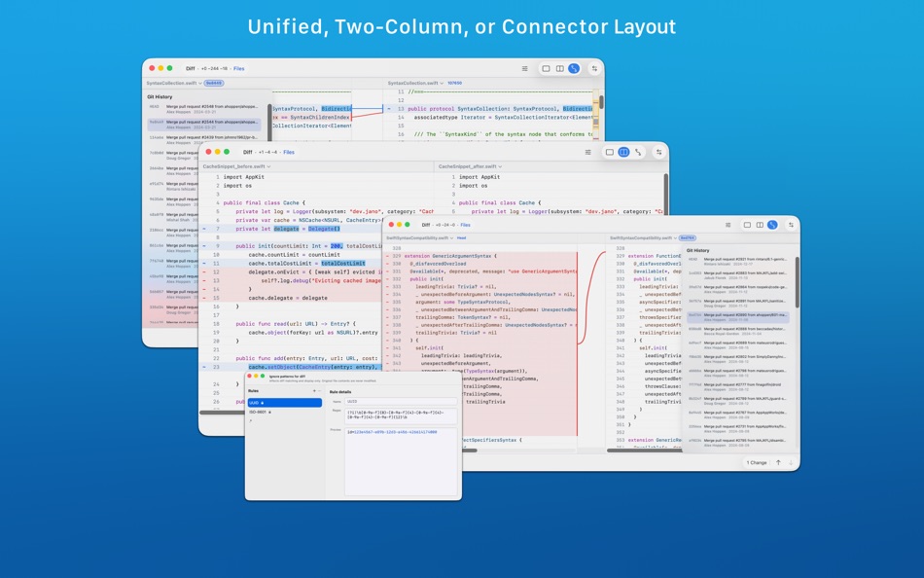Select connector layout in the bottom-right diff window
The width and height of the screenshot is (924, 578).
coord(772,225)
